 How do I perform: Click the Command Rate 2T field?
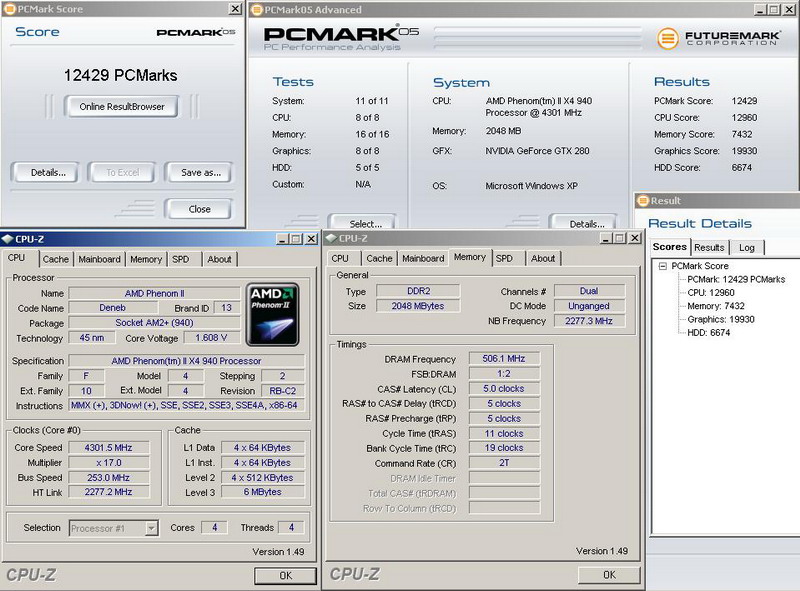coord(504,463)
